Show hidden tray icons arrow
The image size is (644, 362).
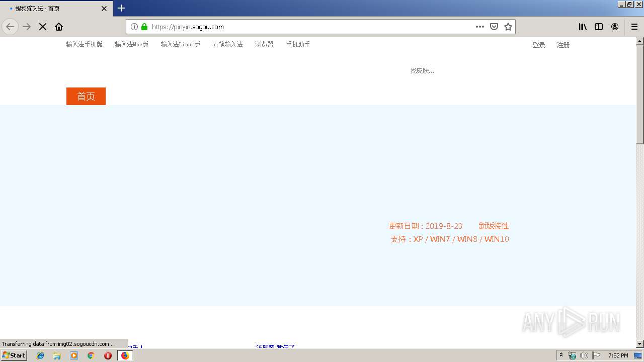tap(561, 355)
